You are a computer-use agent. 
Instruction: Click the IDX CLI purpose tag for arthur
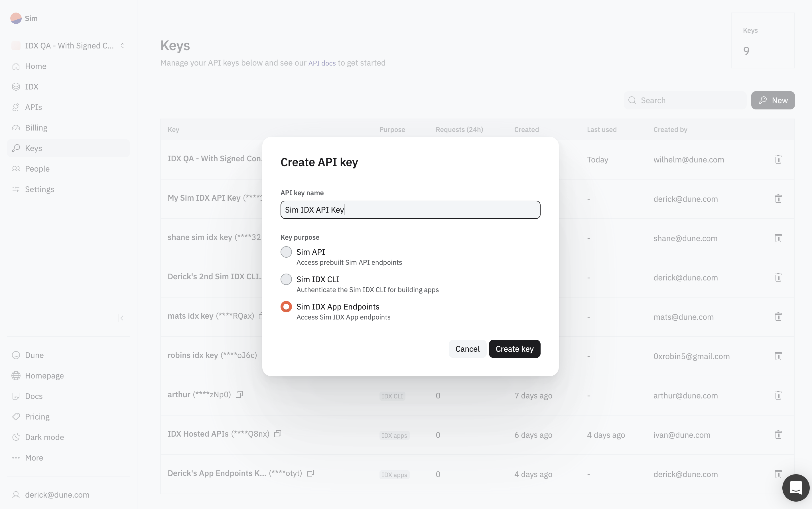(392, 396)
